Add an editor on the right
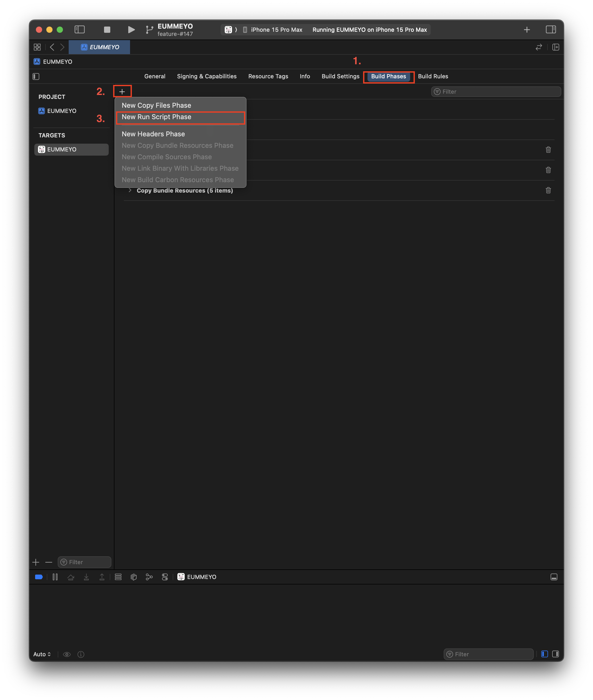The height and width of the screenshot is (700, 593). click(x=556, y=47)
